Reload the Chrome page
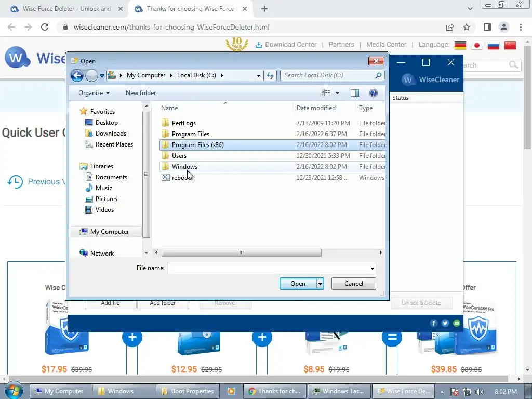The image size is (532, 399). pos(45,27)
